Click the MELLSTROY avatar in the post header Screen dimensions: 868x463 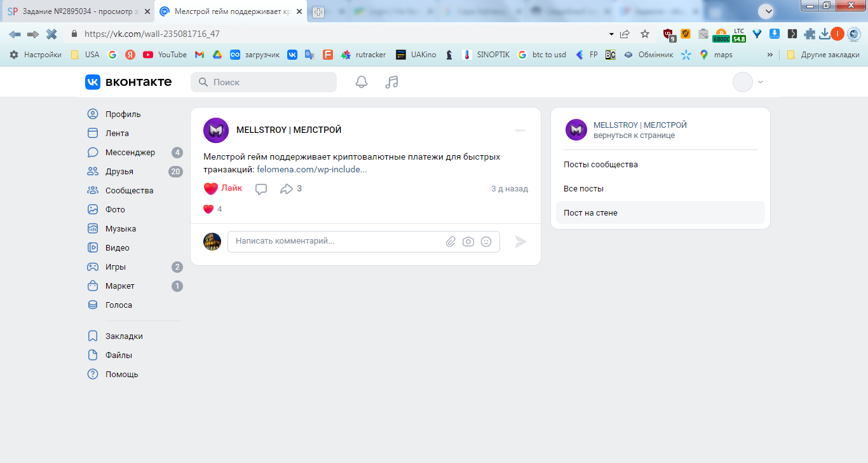click(216, 130)
